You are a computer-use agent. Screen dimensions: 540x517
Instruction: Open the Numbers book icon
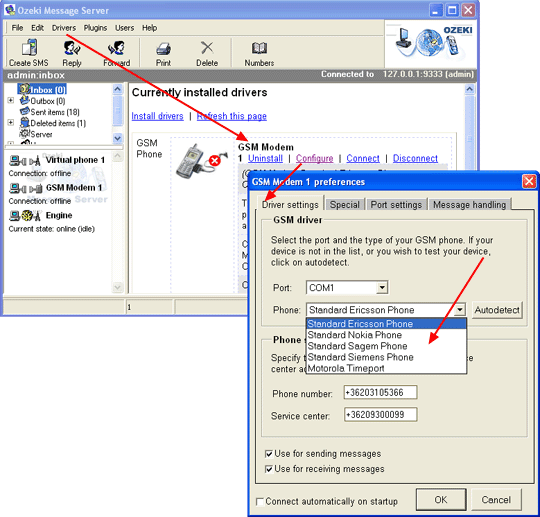click(259, 48)
